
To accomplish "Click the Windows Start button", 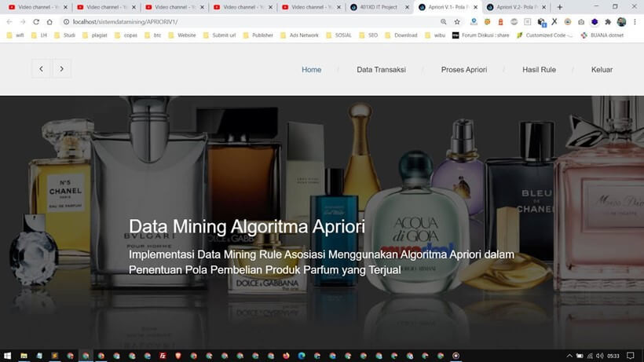I will point(6,356).
